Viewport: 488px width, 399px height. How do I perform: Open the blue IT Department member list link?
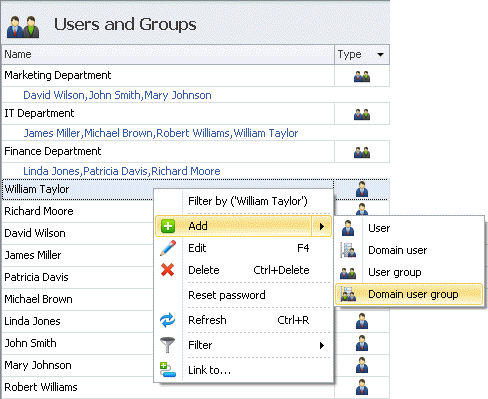coord(161,133)
